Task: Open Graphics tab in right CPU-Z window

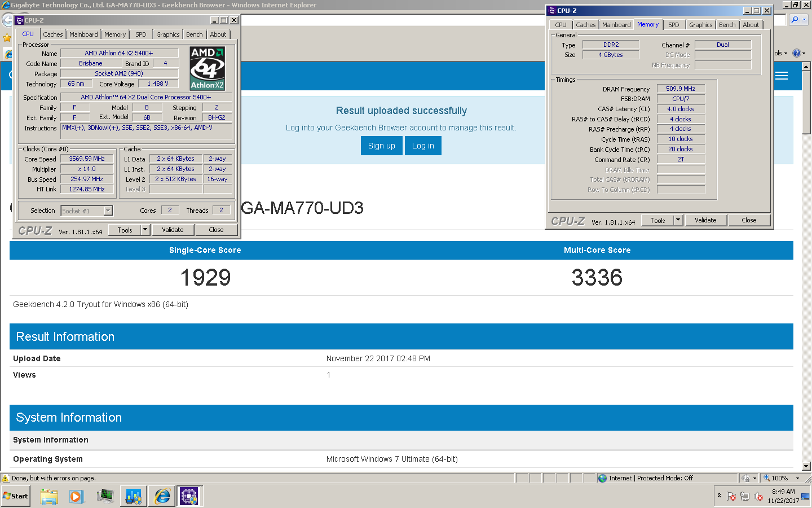Action: [701, 25]
